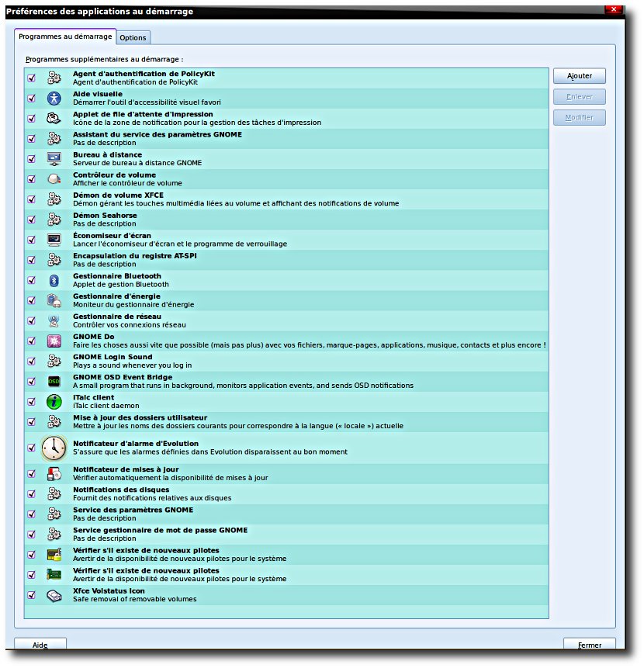Select the GNOME Do purple star icon
The height and width of the screenshot is (668, 644).
coord(54,341)
